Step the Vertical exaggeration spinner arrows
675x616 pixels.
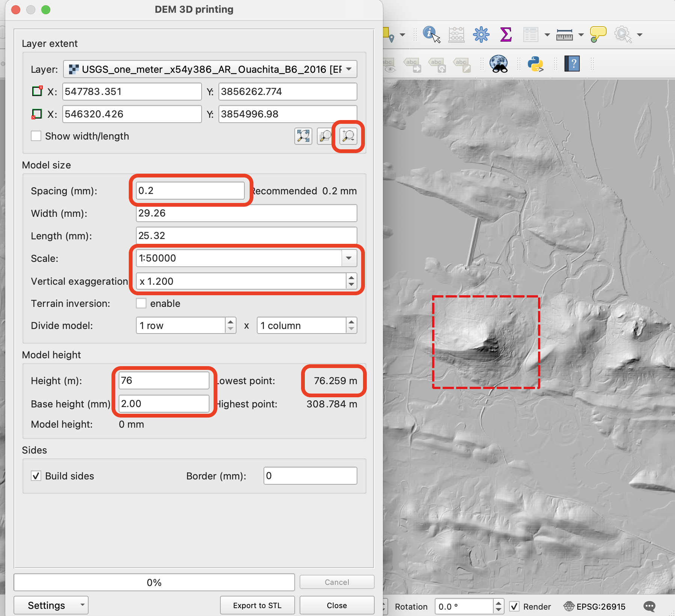[x=351, y=281]
